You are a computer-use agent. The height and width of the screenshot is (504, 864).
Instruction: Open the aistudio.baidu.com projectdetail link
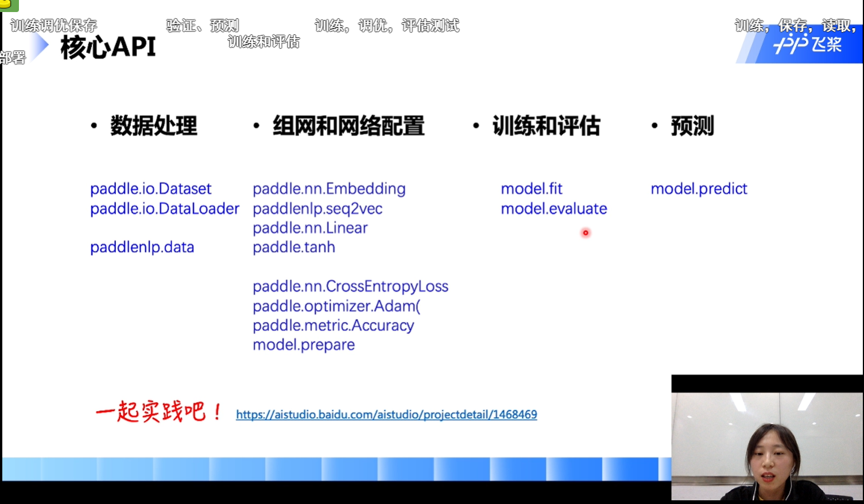click(x=386, y=414)
